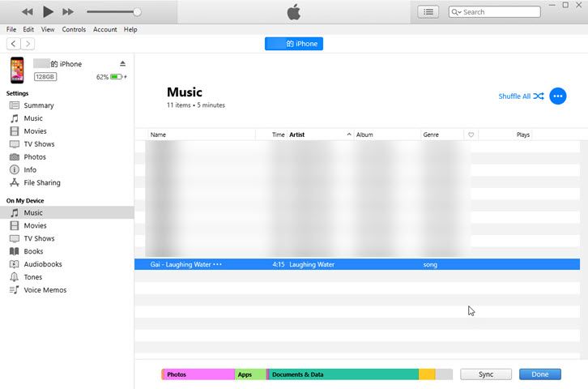Viewport: 588px width, 389px height.
Task: Eject the iPhone using eject icon
Action: tap(122, 64)
